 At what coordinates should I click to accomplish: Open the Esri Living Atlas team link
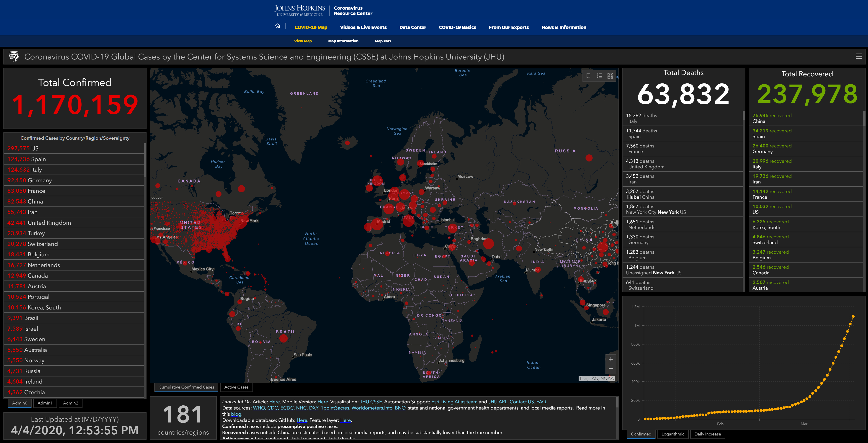(x=454, y=402)
